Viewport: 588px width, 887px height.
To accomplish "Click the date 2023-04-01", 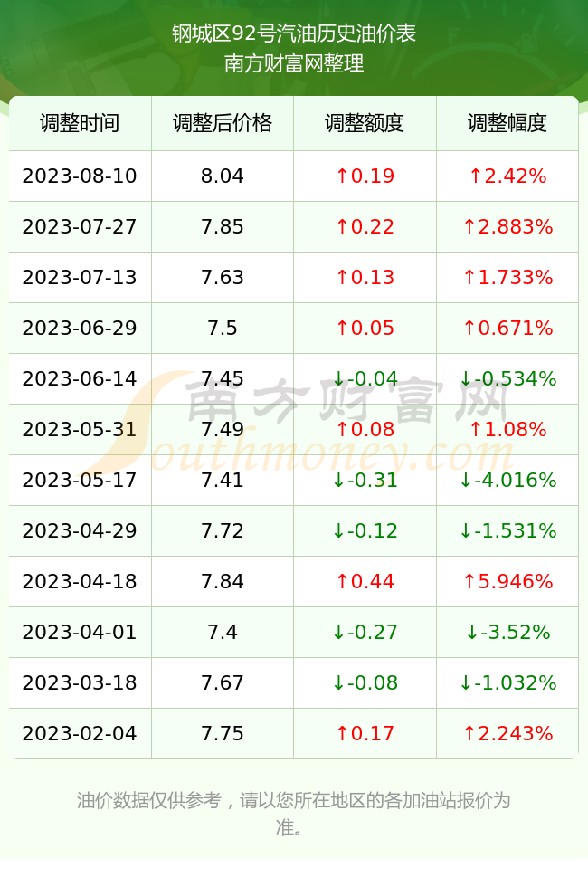I will coord(80,632).
